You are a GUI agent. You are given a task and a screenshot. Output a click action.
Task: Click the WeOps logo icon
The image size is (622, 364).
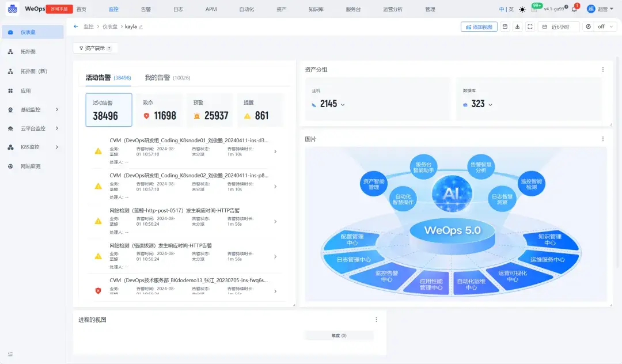click(12, 9)
